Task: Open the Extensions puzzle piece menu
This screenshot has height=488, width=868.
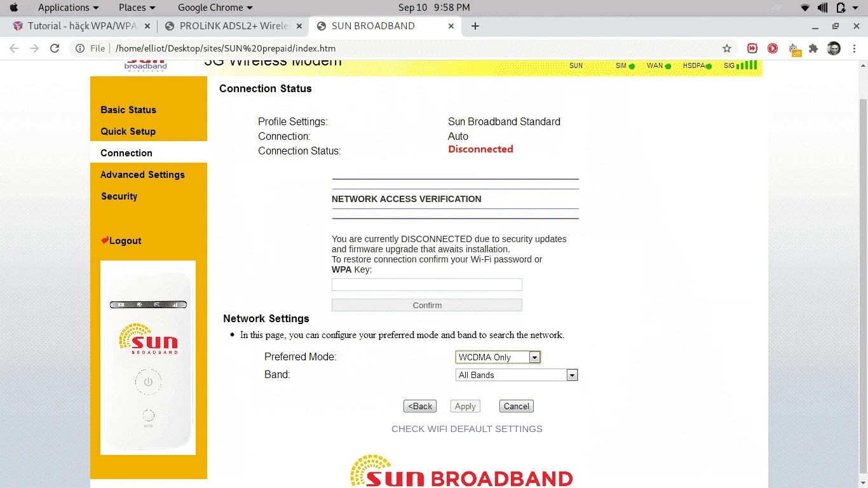Action: click(813, 48)
